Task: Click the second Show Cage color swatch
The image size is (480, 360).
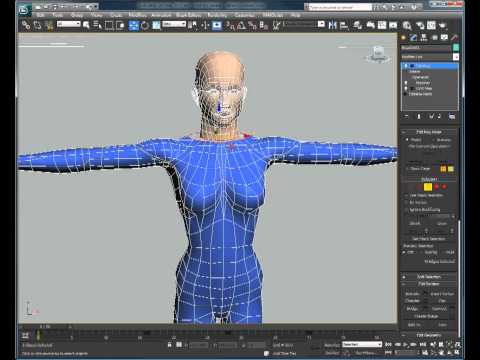Action: coord(451,169)
